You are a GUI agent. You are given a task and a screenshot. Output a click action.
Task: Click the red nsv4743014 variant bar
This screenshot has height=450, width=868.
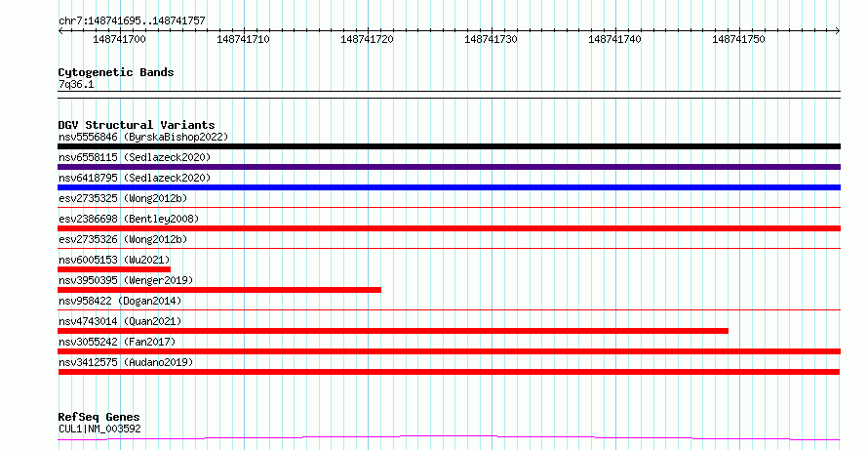pyautogui.click(x=393, y=331)
